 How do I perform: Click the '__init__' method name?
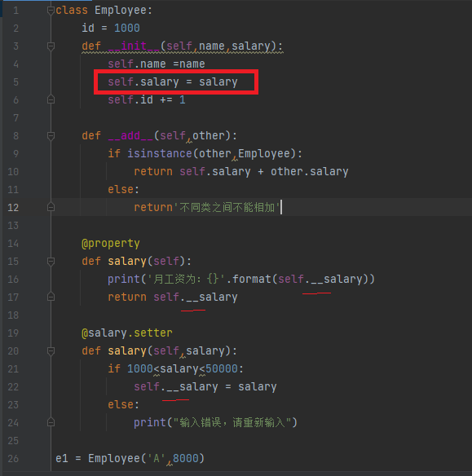135,46
